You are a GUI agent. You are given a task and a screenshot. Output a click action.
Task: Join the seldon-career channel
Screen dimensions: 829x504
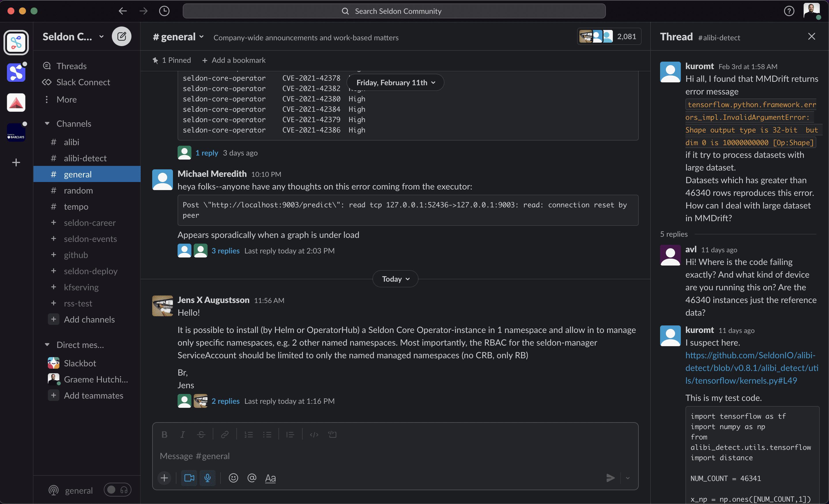87,223
